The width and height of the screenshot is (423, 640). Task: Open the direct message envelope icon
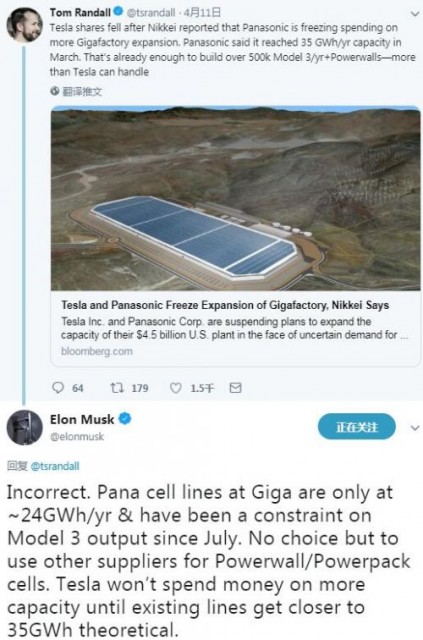point(236,387)
